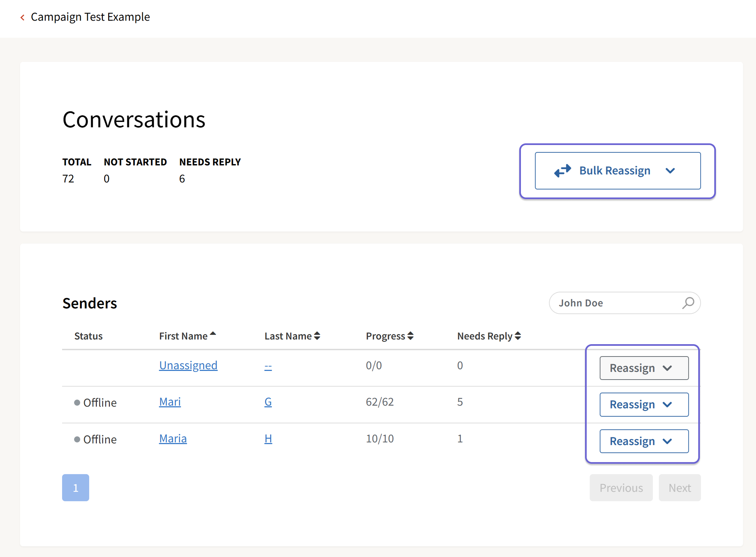Open the Bulk Reassign dropdown
The height and width of the screenshot is (557, 756).
(x=670, y=171)
